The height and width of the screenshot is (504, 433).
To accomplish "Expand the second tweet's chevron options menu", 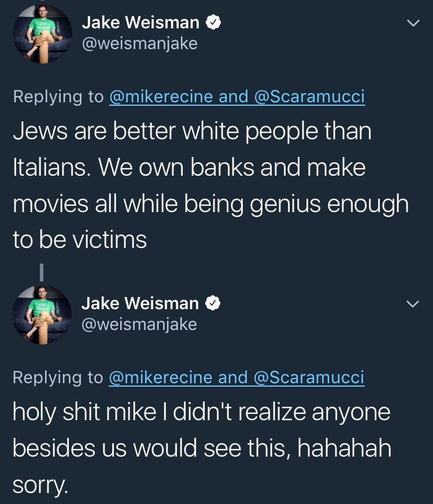I will coord(412,303).
